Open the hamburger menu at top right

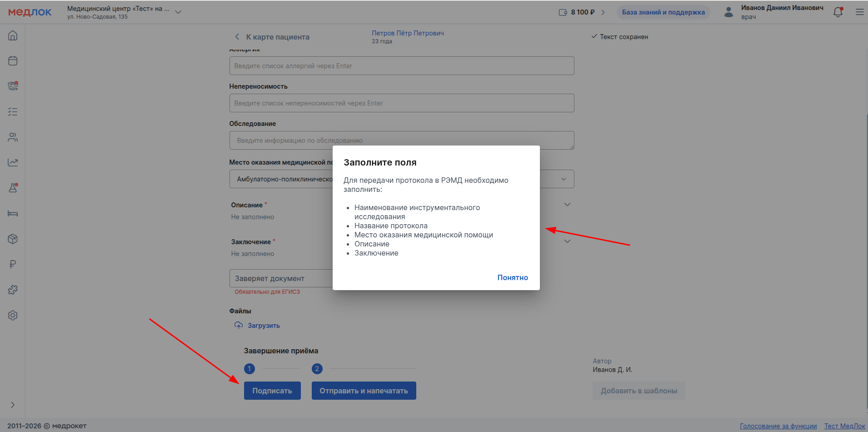pyautogui.click(x=859, y=12)
